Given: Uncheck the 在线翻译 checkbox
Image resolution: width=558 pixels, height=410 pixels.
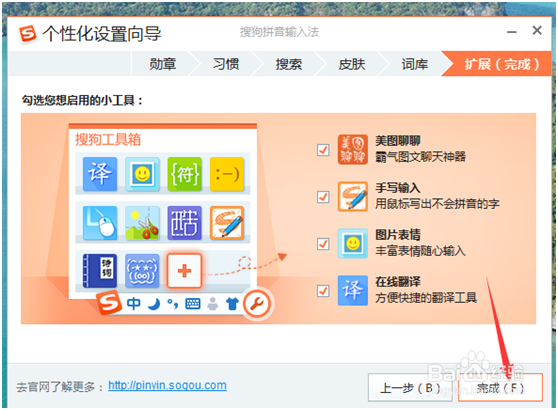Looking at the screenshot, I should [x=323, y=291].
